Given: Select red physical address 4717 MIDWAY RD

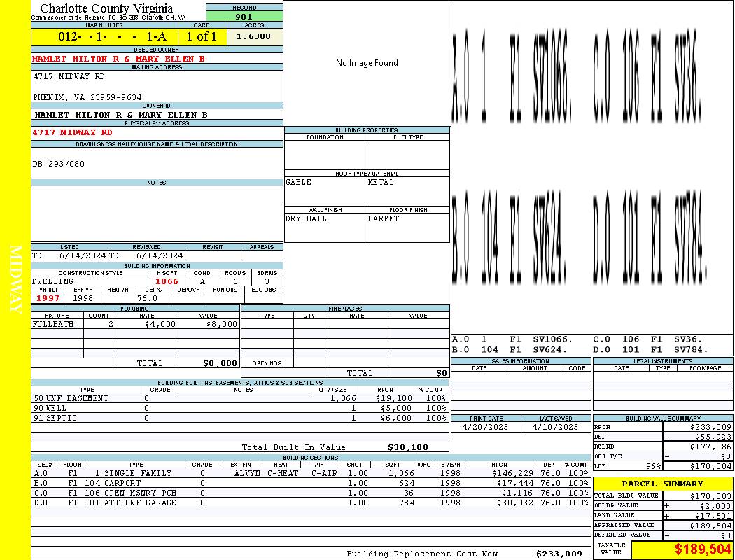Looking at the screenshot, I should pos(72,132).
